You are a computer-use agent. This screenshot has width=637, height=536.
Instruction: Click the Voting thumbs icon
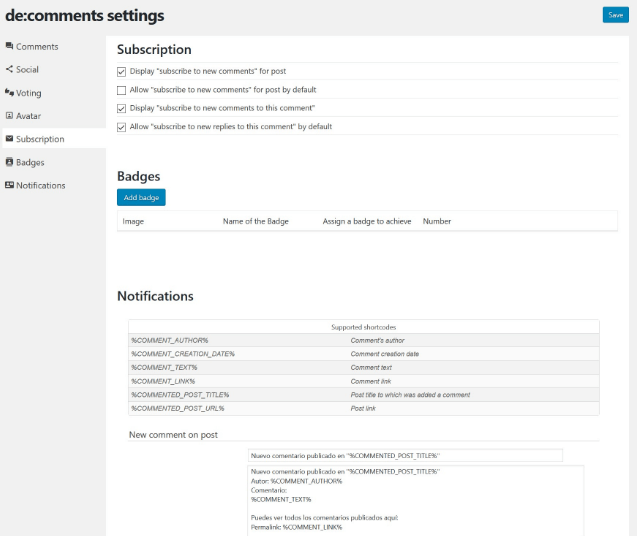(x=9, y=93)
